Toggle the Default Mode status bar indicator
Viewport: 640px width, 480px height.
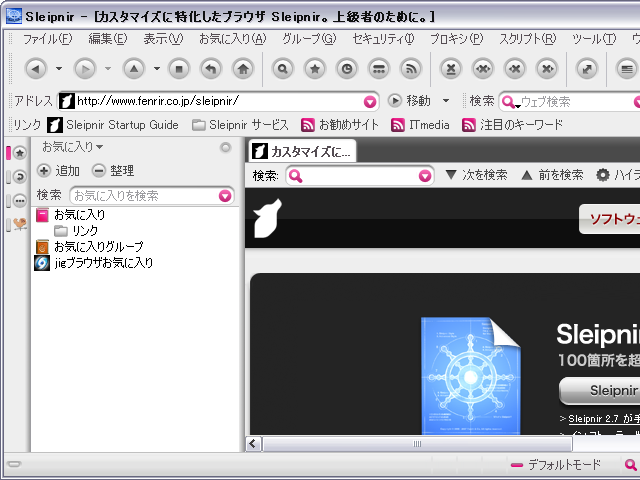click(556, 464)
